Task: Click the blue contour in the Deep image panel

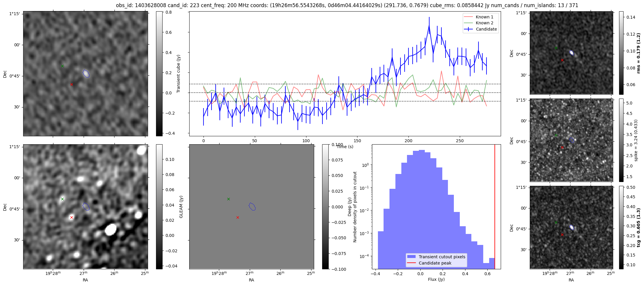Action: pos(252,206)
